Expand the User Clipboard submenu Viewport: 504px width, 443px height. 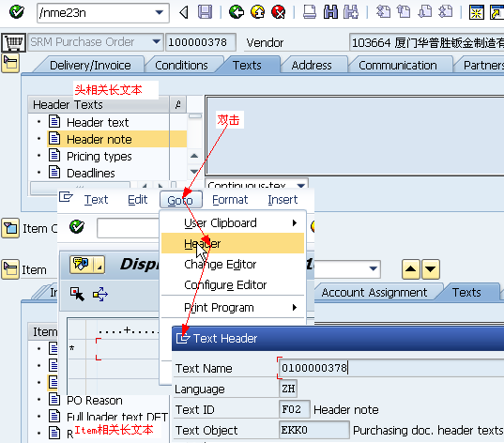pos(233,223)
